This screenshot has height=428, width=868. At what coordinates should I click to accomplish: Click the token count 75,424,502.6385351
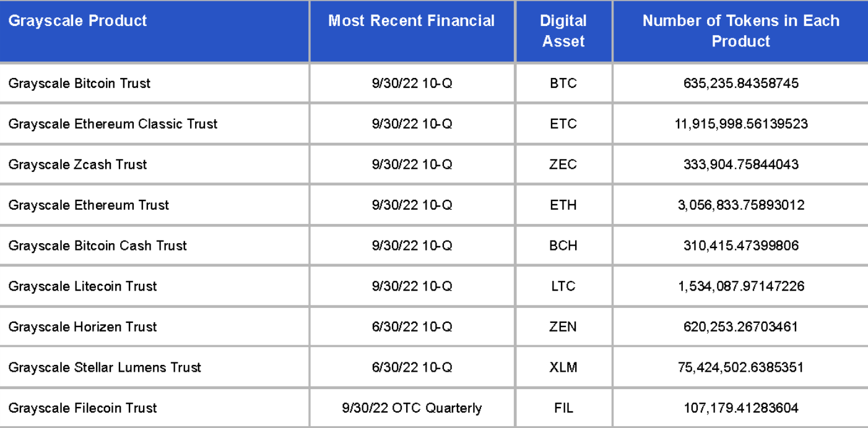pyautogui.click(x=740, y=367)
